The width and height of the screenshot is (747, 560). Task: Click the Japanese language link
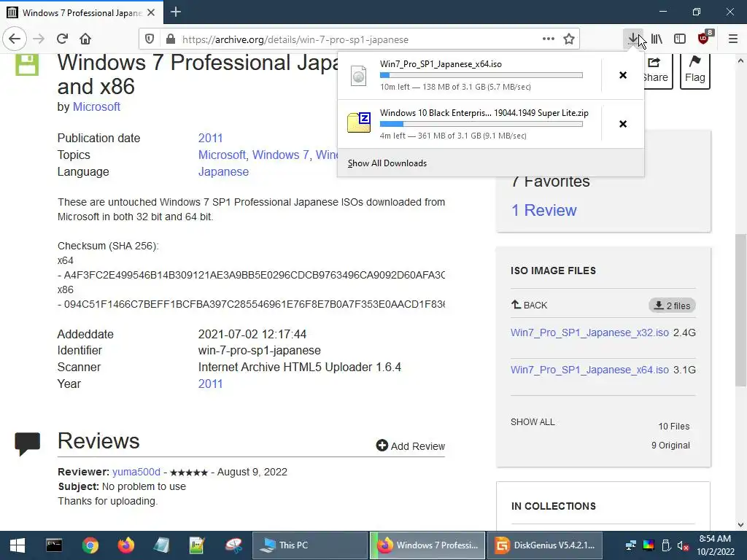pyautogui.click(x=223, y=171)
